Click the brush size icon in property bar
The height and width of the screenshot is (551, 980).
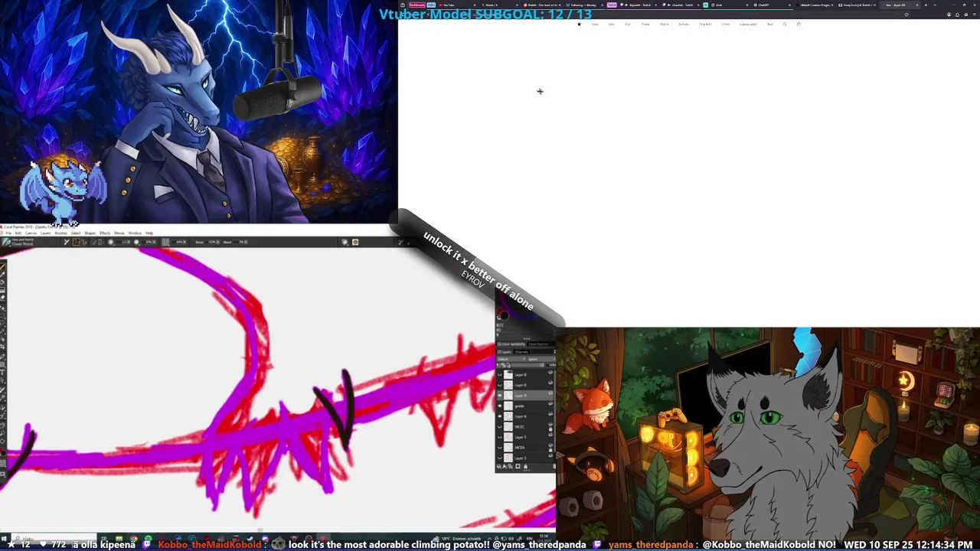111,242
